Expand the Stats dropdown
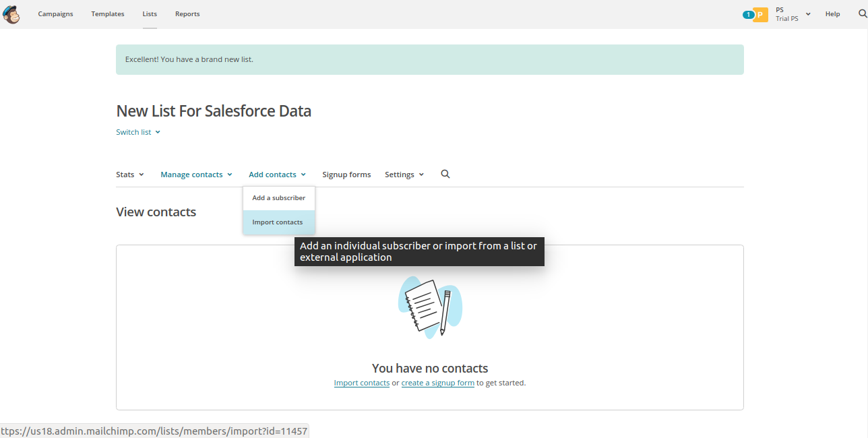The width and height of the screenshot is (868, 438). tap(130, 175)
